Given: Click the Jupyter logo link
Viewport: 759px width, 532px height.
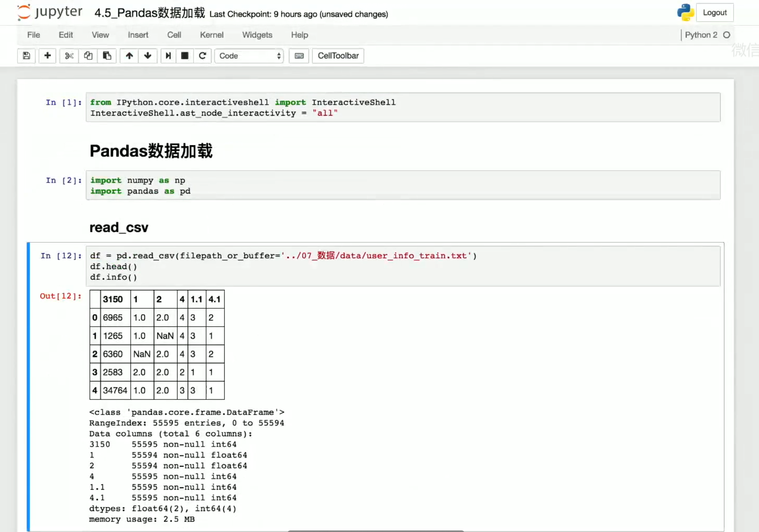Looking at the screenshot, I should coord(50,12).
